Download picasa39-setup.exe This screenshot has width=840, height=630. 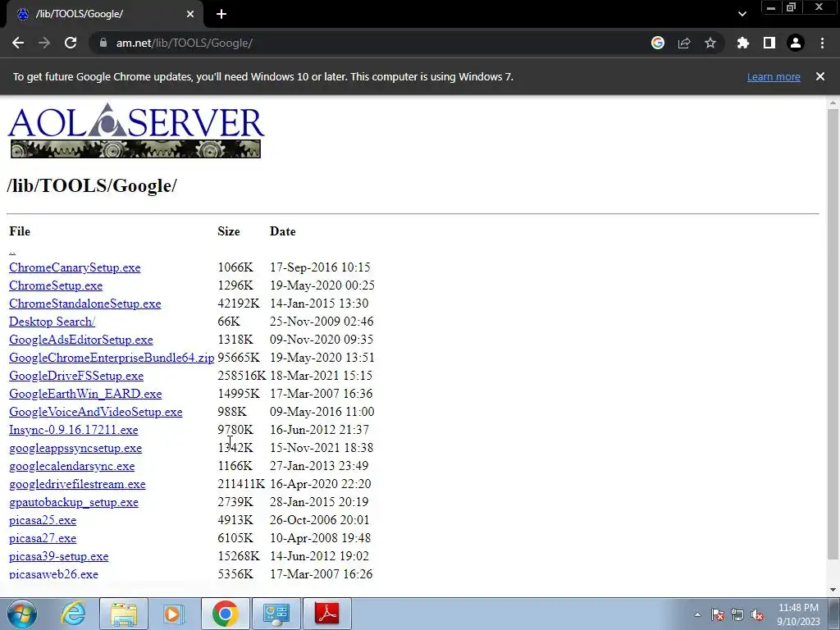pos(58,557)
